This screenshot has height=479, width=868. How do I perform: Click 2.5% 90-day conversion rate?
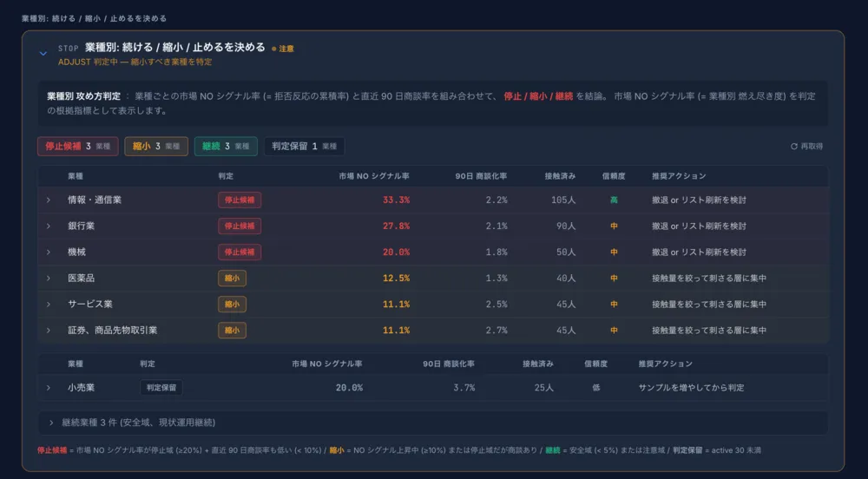pyautogui.click(x=496, y=305)
